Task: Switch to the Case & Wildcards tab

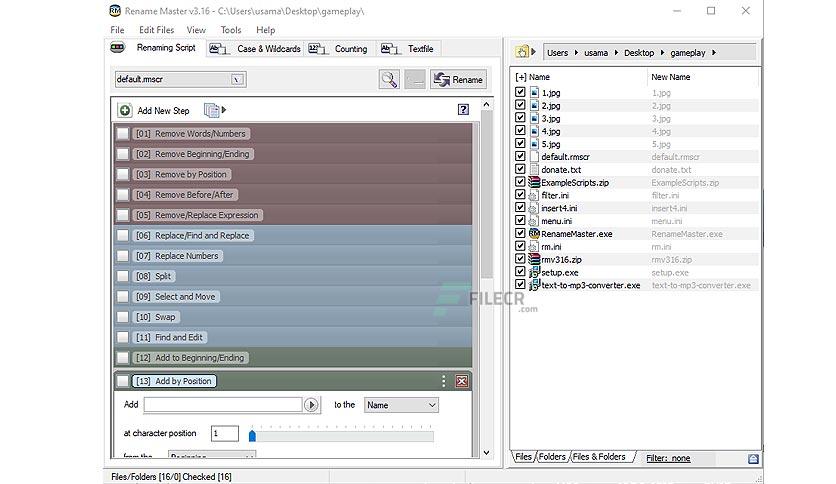Action: (255, 49)
